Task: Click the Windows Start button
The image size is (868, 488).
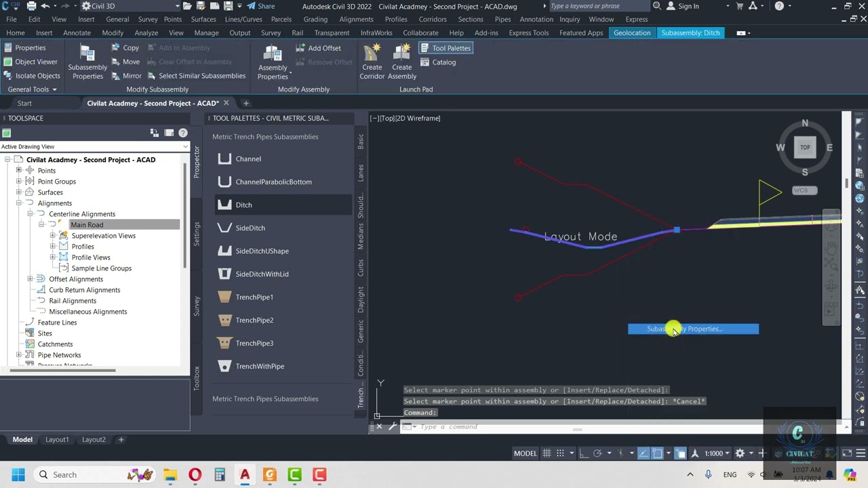Action: (x=18, y=474)
